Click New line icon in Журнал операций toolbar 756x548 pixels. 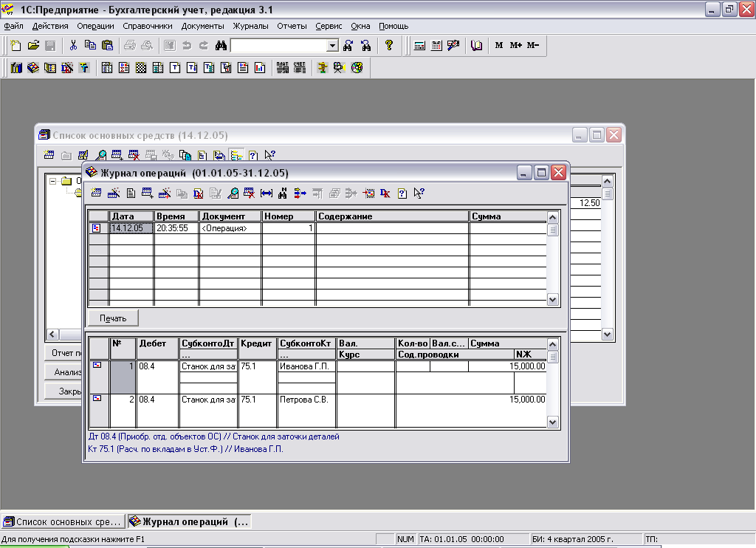(96, 193)
